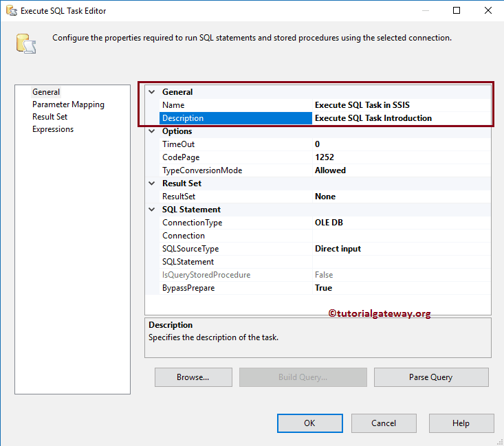Select the ResultSet property
Image resolution: width=504 pixels, height=446 pixels.
coord(236,197)
